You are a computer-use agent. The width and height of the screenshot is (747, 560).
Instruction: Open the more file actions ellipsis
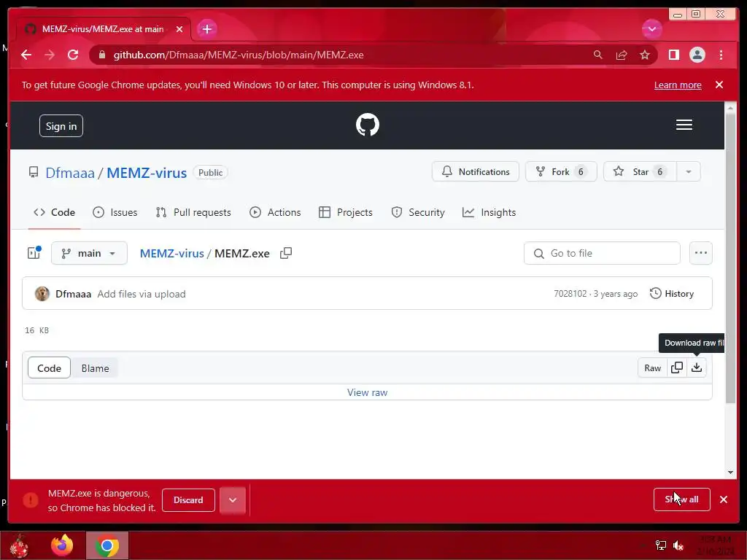pyautogui.click(x=701, y=253)
